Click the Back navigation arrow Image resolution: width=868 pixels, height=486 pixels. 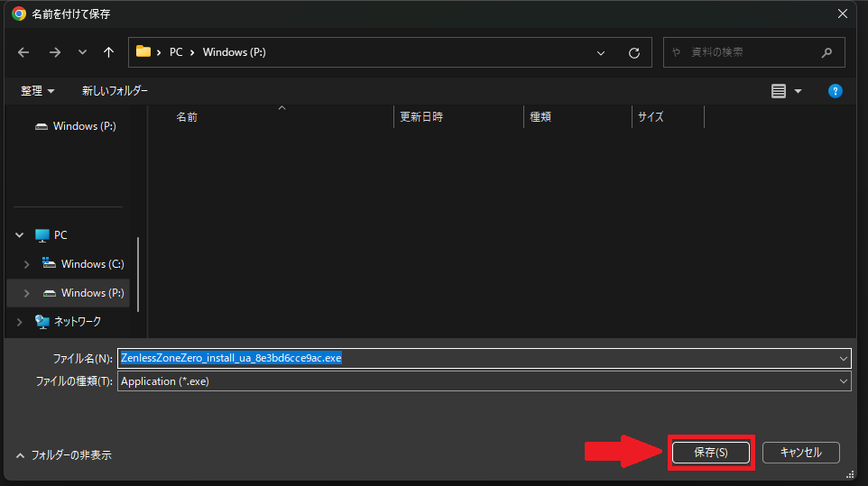[x=23, y=52]
